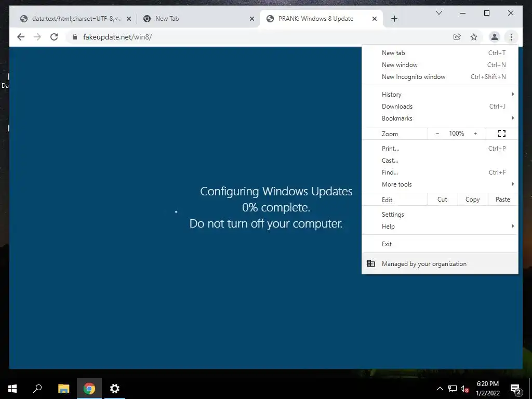This screenshot has width=532, height=399.
Task: Select Cast... from the menu
Action: pos(440,160)
